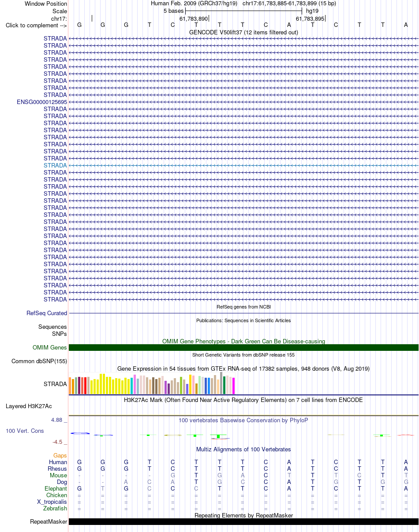Open the GENCODE V50lift37 track title
The height and width of the screenshot is (532, 419).
pyautogui.click(x=243, y=32)
